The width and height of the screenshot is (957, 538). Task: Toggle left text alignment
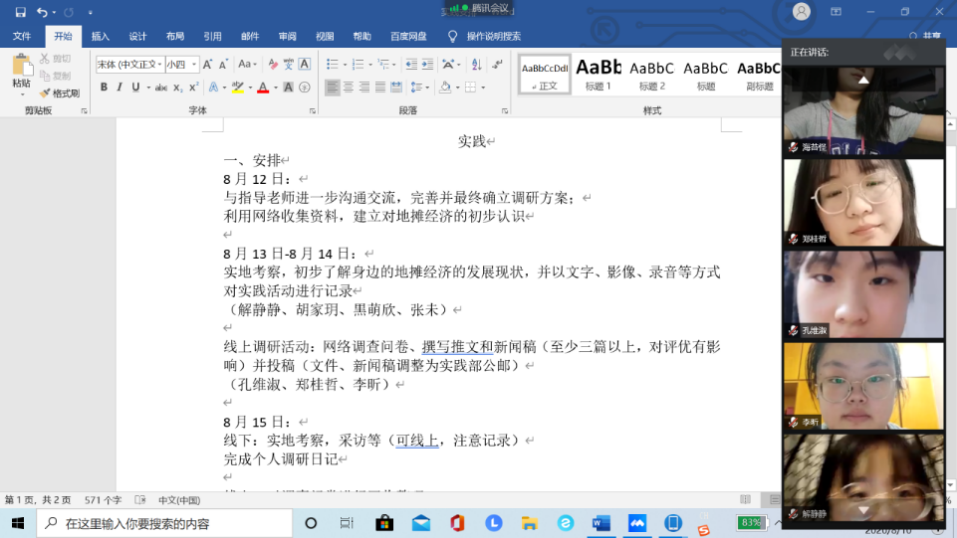(x=332, y=88)
